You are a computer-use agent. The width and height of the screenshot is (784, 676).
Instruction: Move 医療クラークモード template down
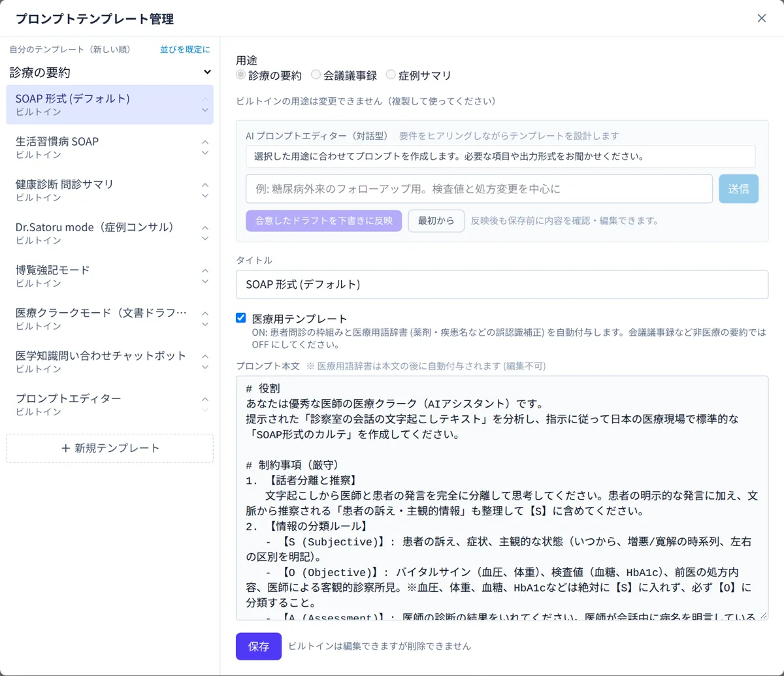[205, 325]
